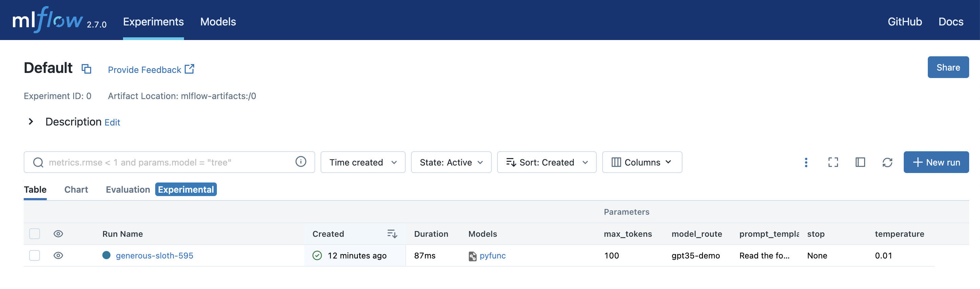Expand table to fullscreen view
This screenshot has width=980, height=289.
tap(833, 162)
